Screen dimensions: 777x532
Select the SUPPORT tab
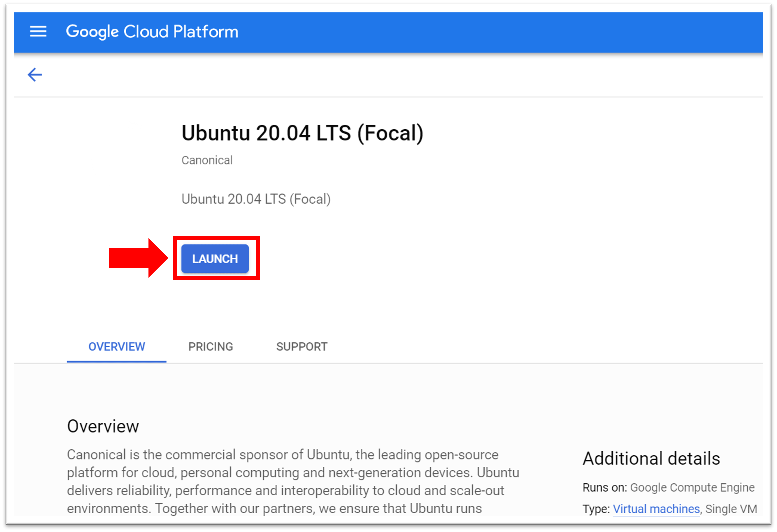click(302, 347)
